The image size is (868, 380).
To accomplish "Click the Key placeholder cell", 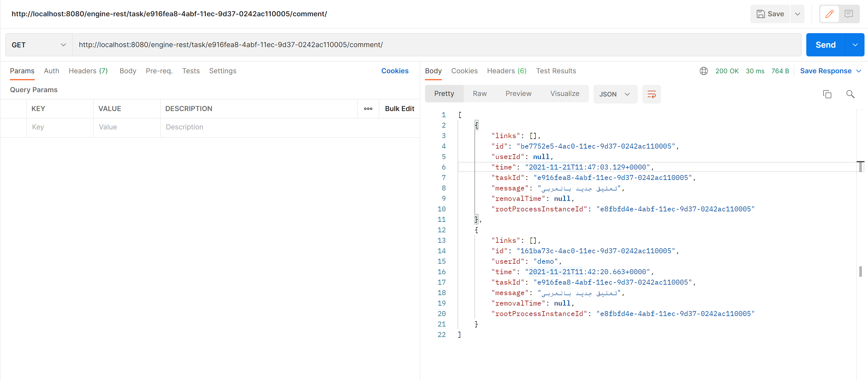I will tap(60, 127).
